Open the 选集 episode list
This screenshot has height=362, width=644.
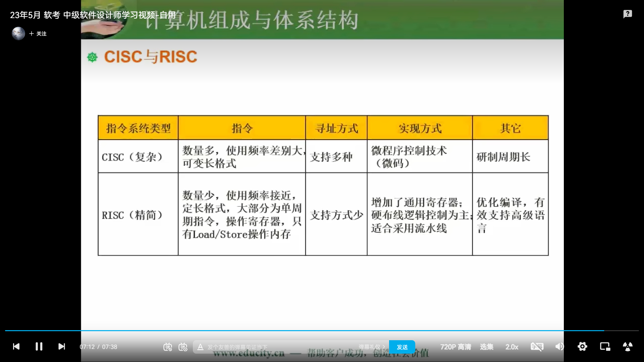pos(486,347)
